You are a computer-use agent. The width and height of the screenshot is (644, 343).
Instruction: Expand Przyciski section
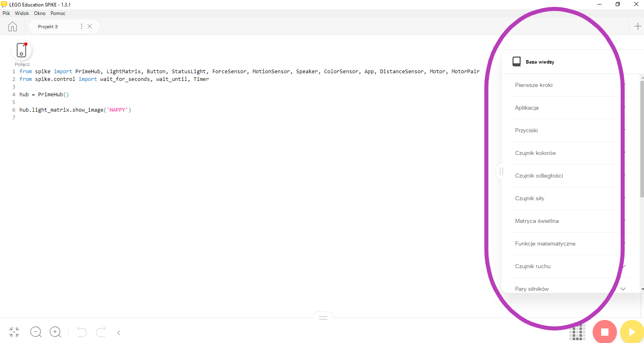[570, 130]
